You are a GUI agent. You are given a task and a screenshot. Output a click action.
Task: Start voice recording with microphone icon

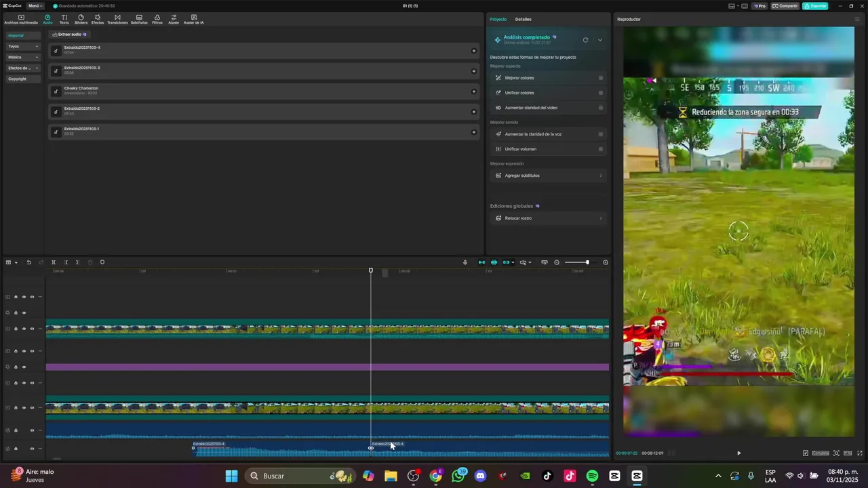point(465,262)
